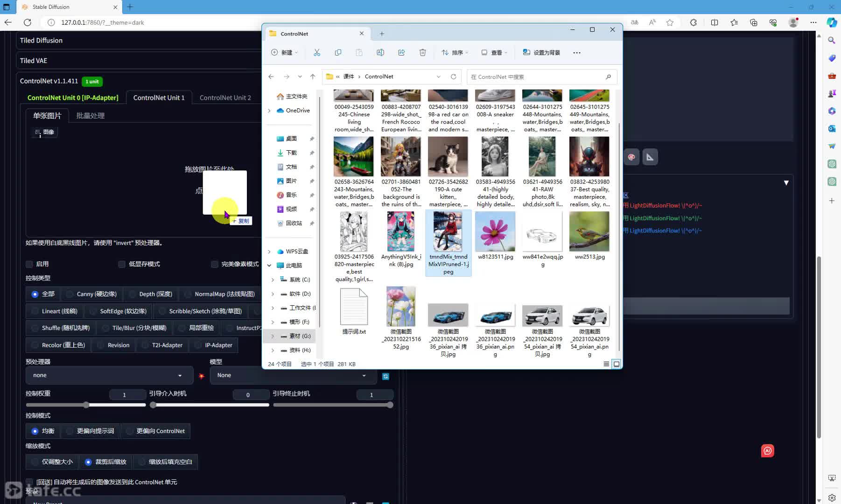Adjust the 引导介入时机 slider
Viewport: 841px width, 504px height.
click(210, 405)
